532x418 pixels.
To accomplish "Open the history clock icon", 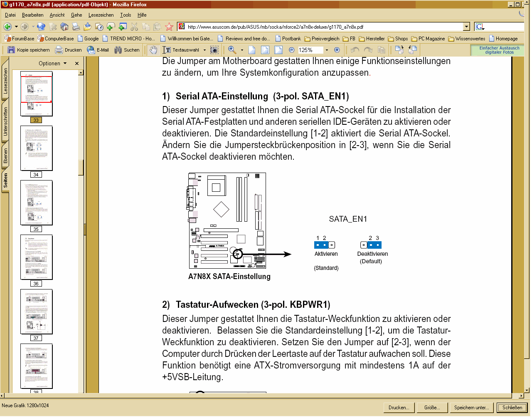I will coord(99,27).
